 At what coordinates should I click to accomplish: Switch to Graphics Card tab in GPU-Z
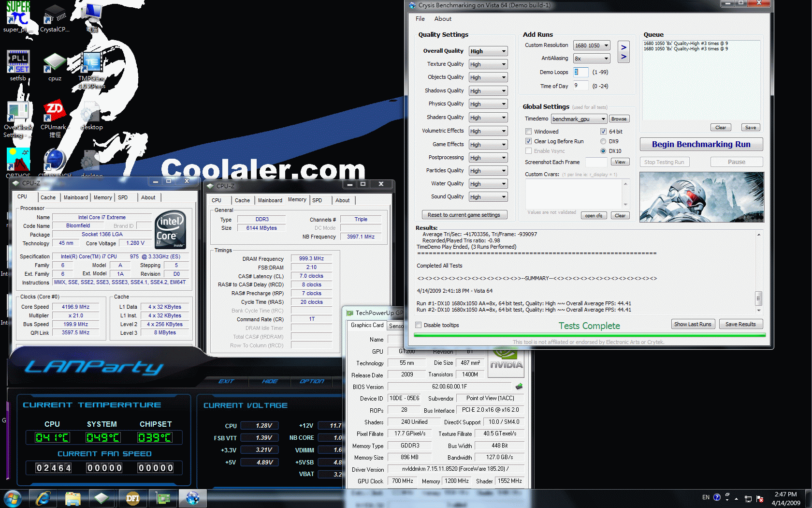click(367, 325)
